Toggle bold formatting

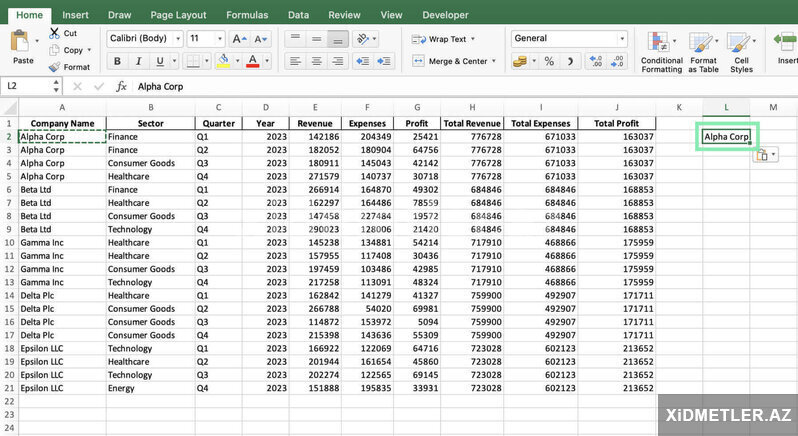(x=117, y=62)
